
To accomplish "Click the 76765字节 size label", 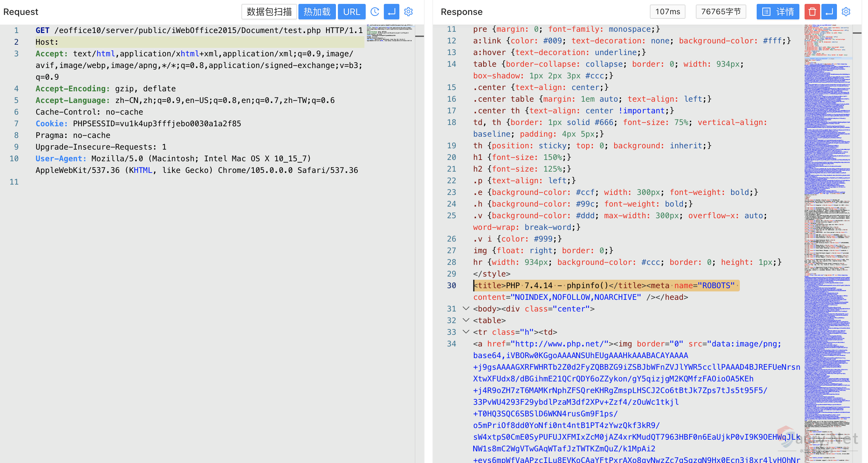I will (x=721, y=12).
